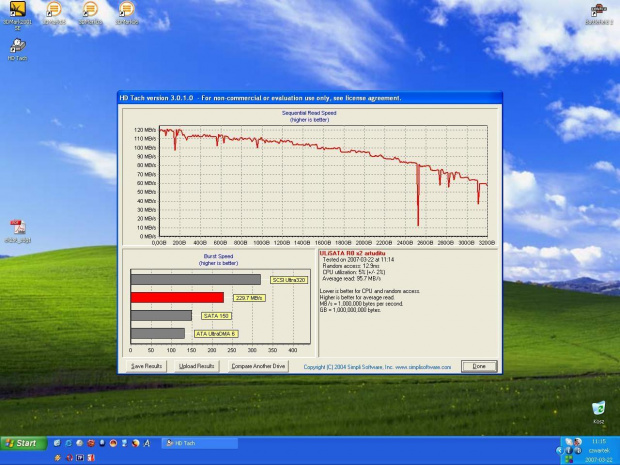Select HD Tach taskbar button
The image size is (620, 465).
pos(200,443)
